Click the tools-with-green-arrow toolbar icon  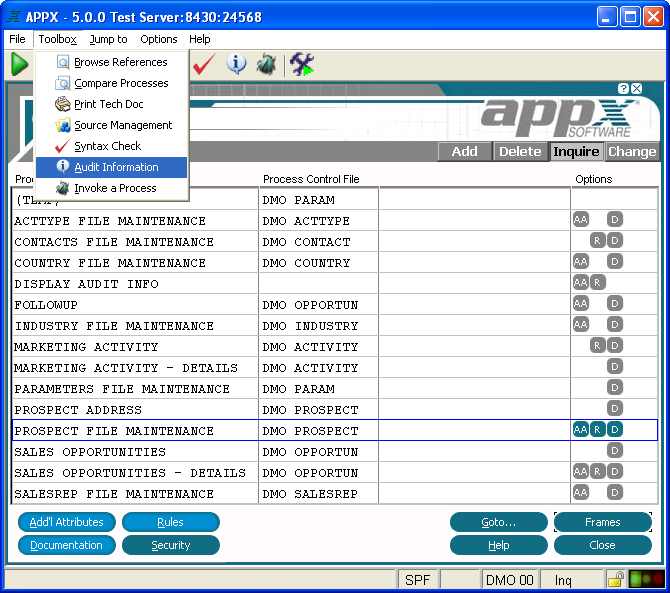302,65
